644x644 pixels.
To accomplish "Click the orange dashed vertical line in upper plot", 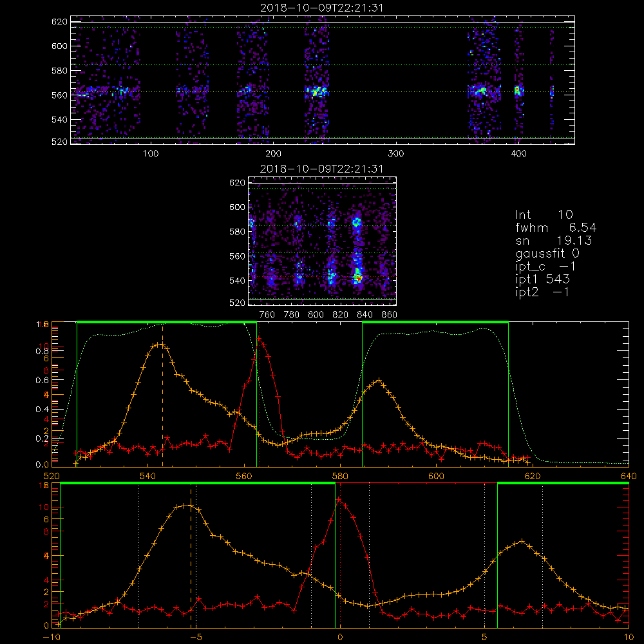I will coord(163,394).
